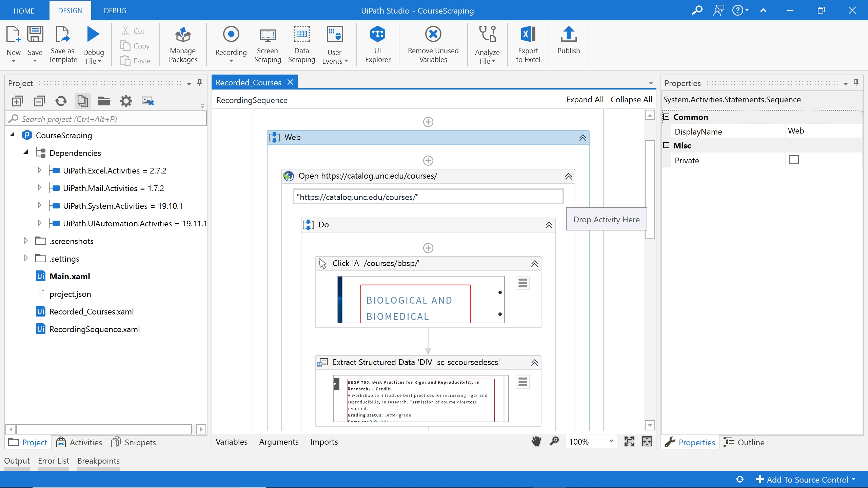Screen dimensions: 868x488
Task: Toggle Show All Files in Project panel
Action: click(82, 101)
